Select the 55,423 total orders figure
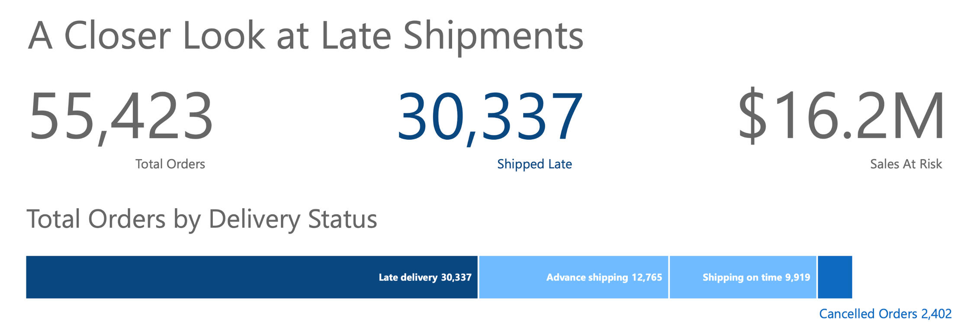Screen dimensions: 980x331 tap(121, 116)
